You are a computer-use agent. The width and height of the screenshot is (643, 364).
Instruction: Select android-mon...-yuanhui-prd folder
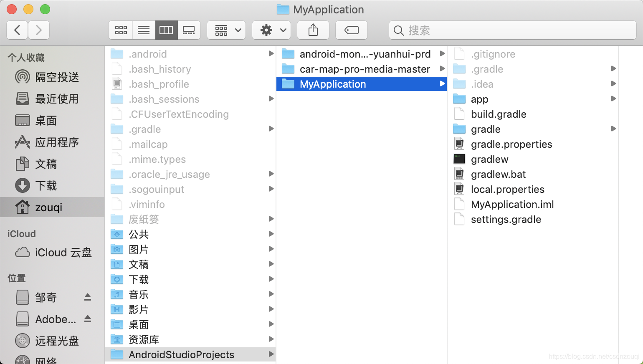coord(362,54)
